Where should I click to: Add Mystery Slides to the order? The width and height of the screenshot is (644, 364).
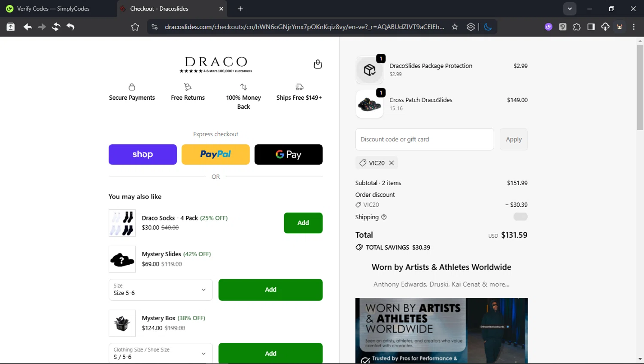coord(270,290)
